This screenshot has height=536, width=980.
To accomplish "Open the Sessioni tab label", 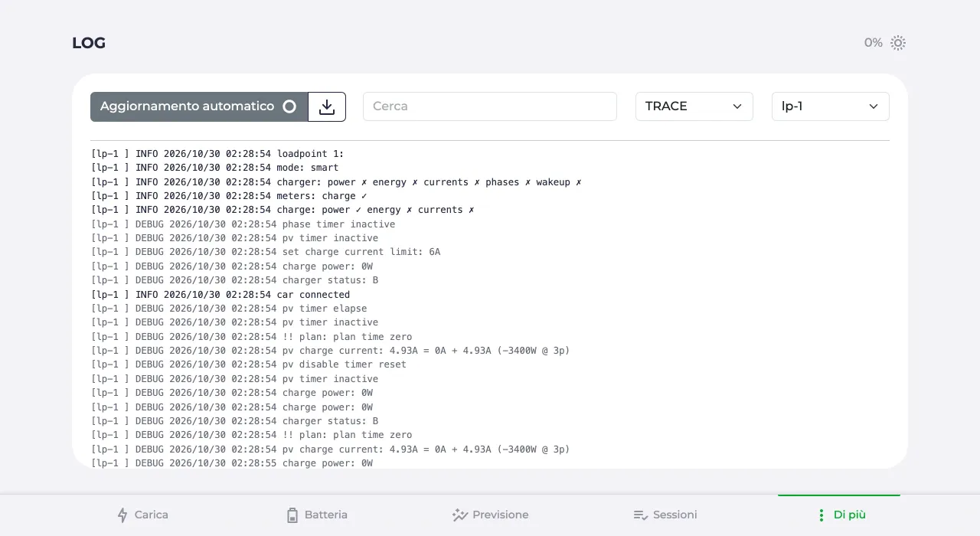I will (x=675, y=515).
